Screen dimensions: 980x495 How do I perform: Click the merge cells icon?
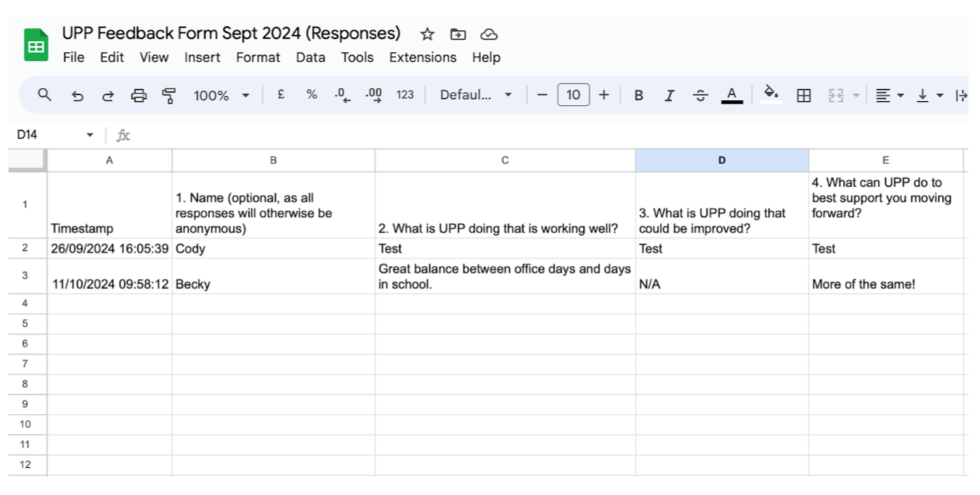[x=837, y=95]
